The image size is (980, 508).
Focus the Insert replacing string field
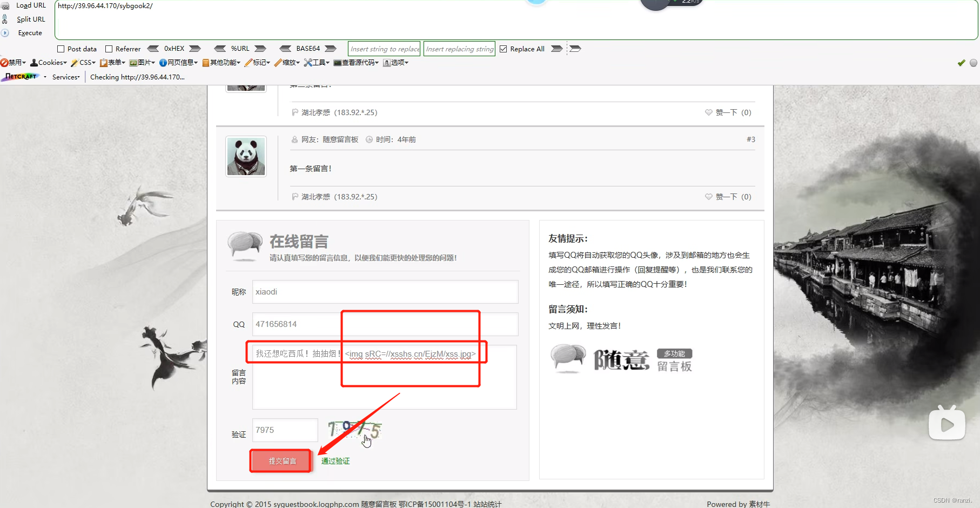coord(460,49)
